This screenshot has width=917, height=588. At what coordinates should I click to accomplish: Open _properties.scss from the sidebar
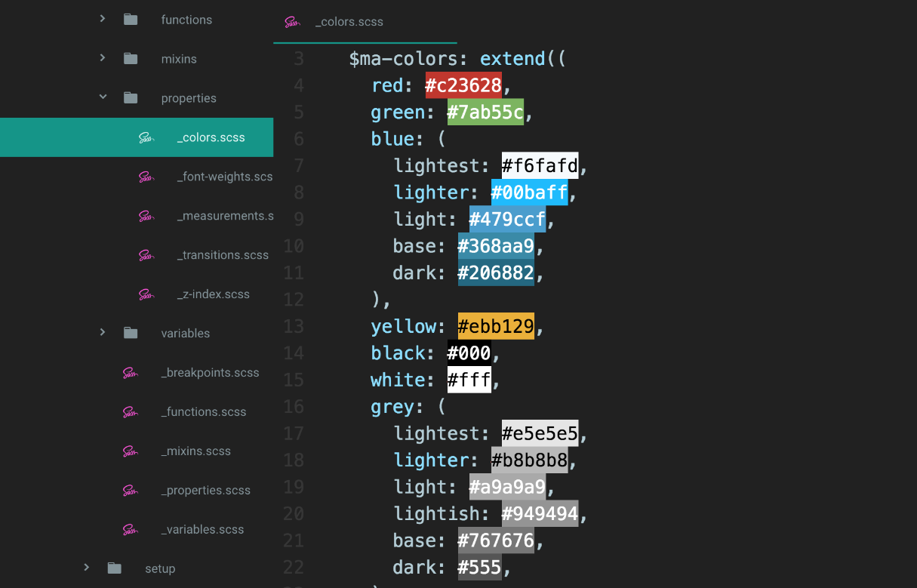pos(205,490)
